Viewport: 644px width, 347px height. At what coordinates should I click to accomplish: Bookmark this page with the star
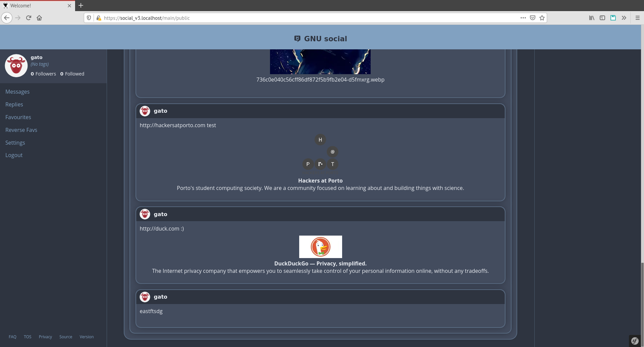click(x=542, y=18)
